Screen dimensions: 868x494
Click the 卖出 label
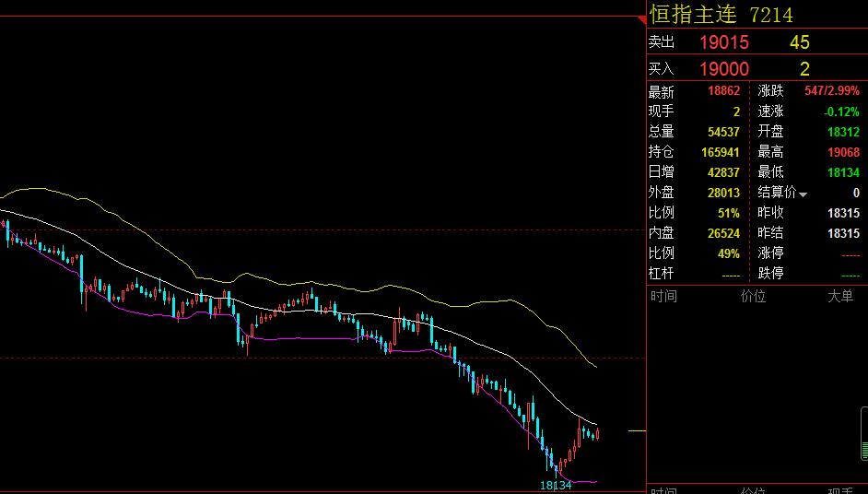coord(662,42)
